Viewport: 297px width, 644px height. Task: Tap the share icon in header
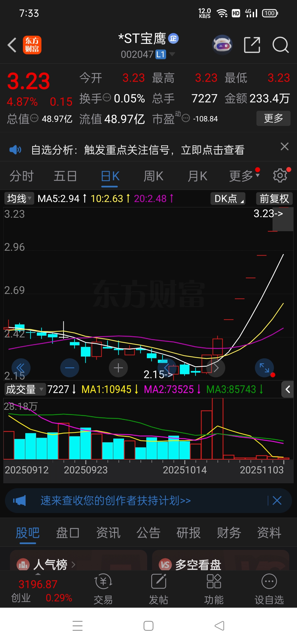click(x=252, y=45)
